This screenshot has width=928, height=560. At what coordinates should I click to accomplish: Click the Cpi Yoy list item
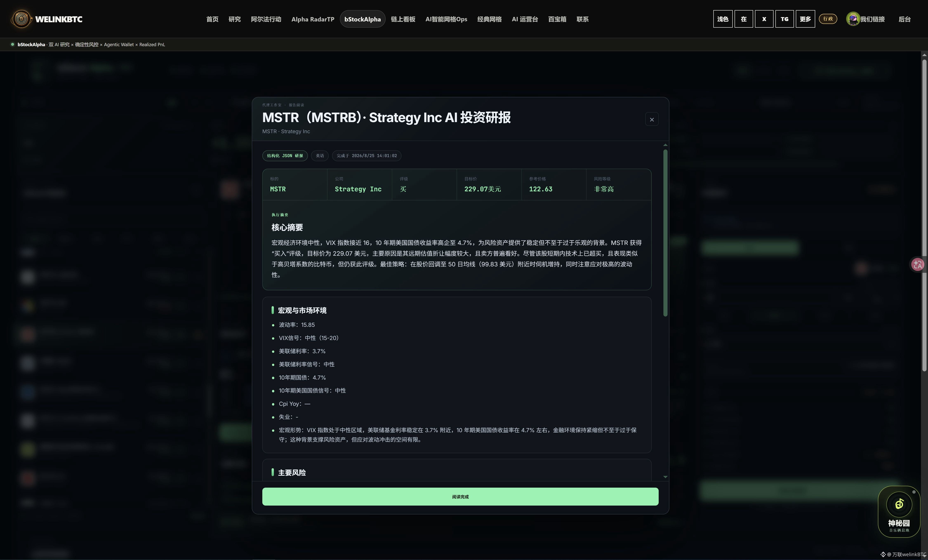tap(294, 404)
